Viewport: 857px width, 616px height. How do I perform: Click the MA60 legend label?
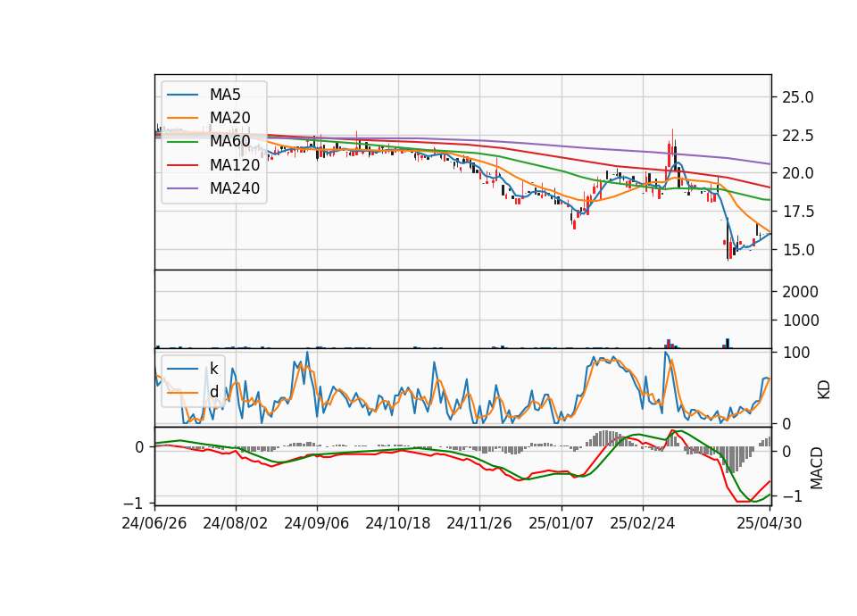pos(230,141)
